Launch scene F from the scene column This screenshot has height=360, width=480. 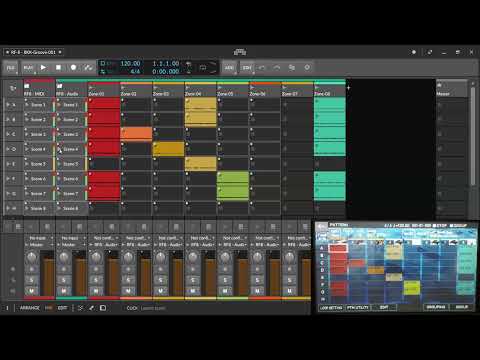coord(8,179)
